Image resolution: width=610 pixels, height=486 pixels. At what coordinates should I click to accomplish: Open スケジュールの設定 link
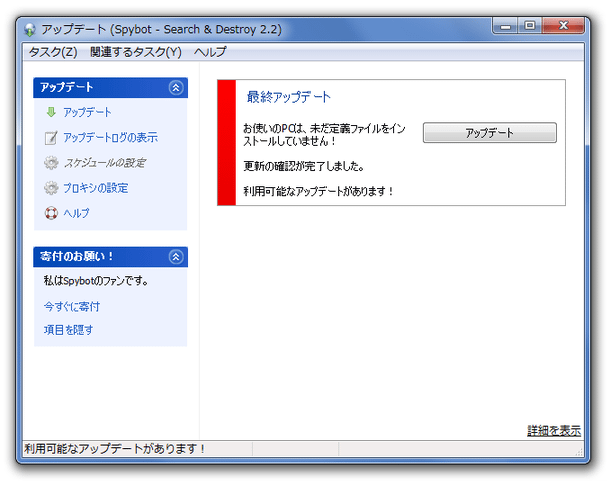[x=104, y=163]
